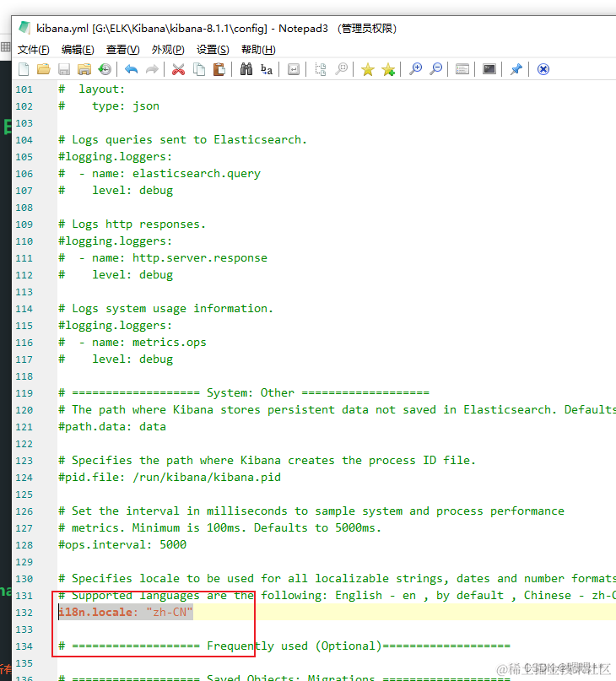Click "# Logs queries sent to Elasticsearch."
This screenshot has width=616, height=681.
(x=183, y=140)
